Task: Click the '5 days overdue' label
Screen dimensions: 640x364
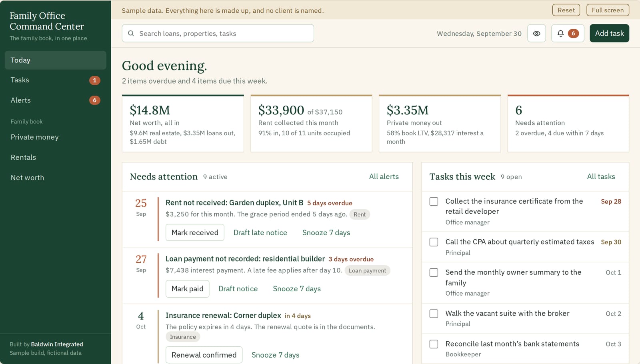Action: 330,203
